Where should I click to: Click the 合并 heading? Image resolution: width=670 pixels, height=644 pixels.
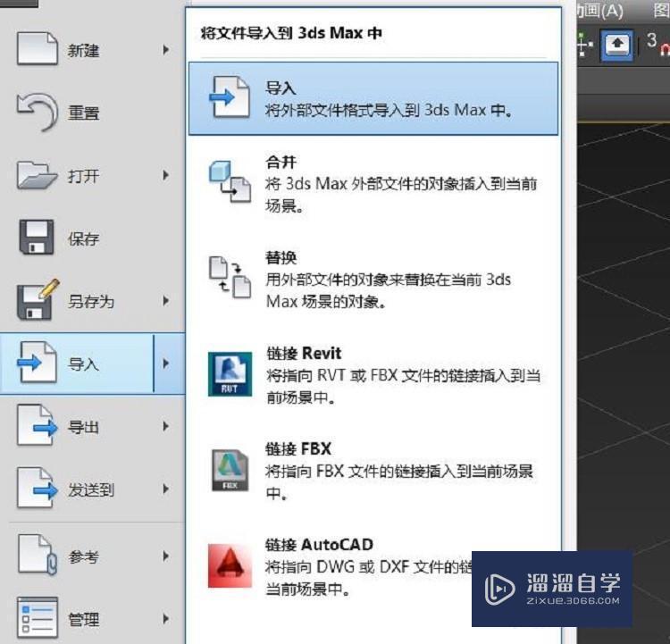coord(281,162)
